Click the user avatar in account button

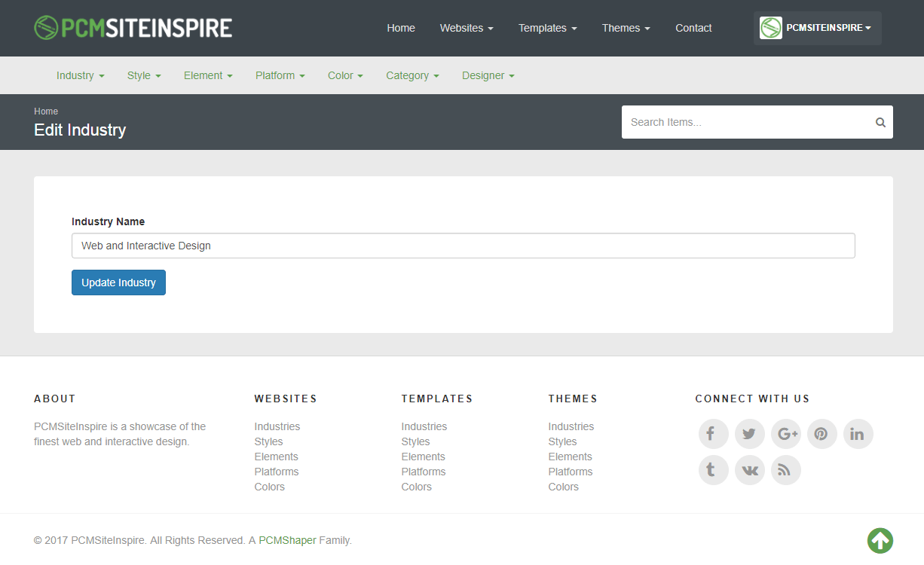coord(770,28)
